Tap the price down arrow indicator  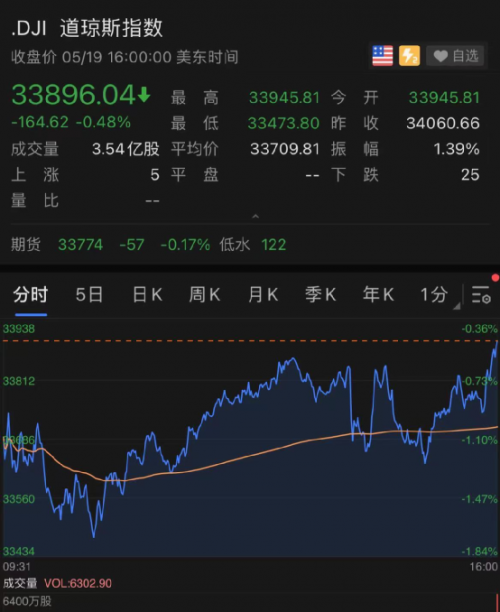144,94
